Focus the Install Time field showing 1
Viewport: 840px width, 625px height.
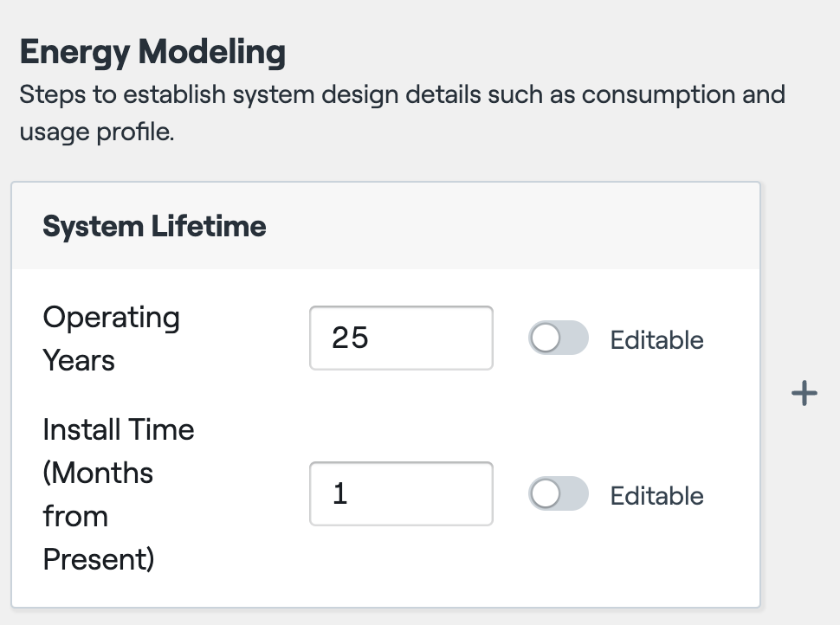[x=401, y=493]
